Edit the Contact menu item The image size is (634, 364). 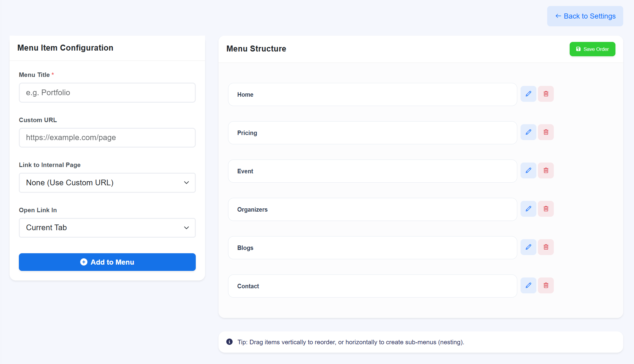528,285
